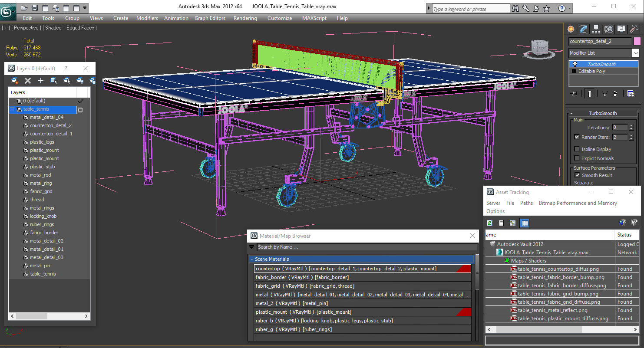
Task: Click Configure Modifier Sets icon
Action: point(631,93)
